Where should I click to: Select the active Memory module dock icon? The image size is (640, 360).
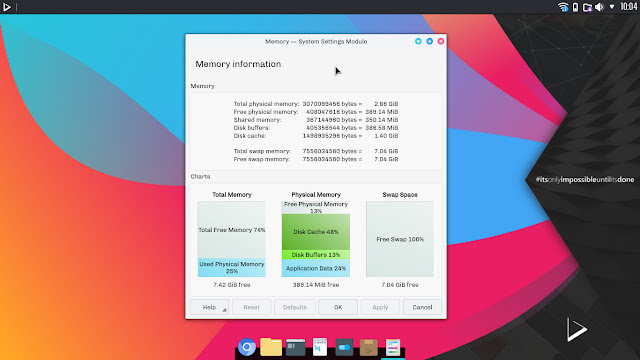393,347
